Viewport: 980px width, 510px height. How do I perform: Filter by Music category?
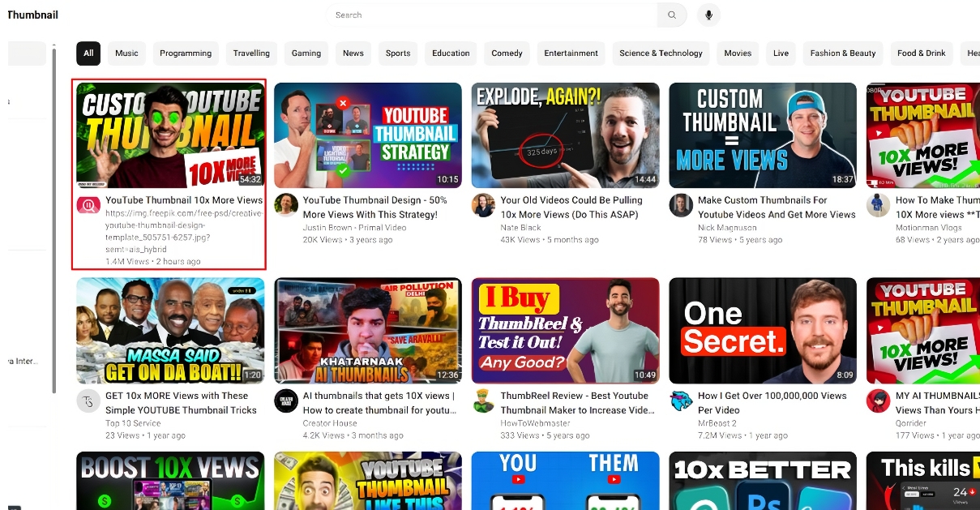[x=126, y=54]
